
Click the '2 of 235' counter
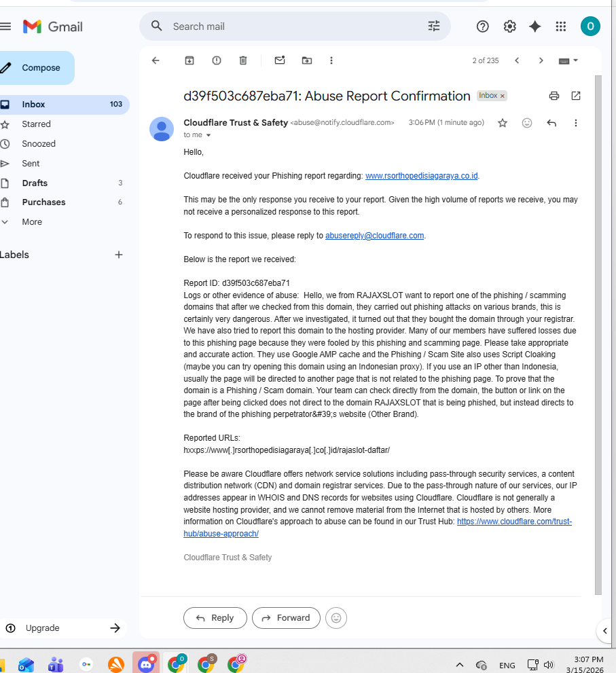pyautogui.click(x=486, y=60)
